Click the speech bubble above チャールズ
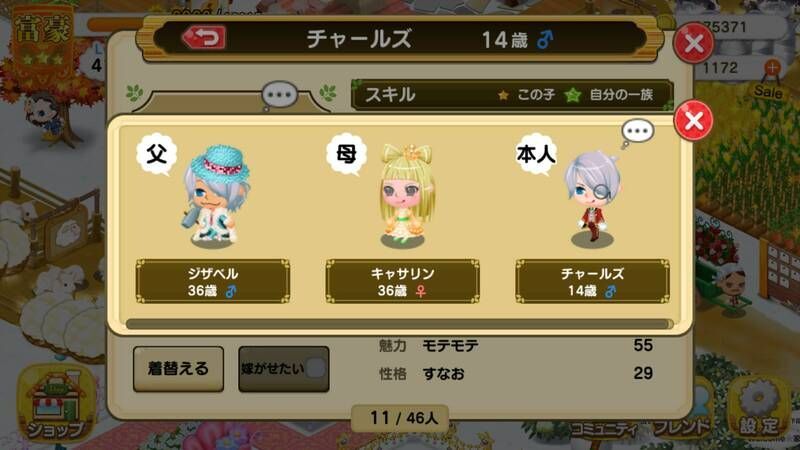 click(x=637, y=133)
